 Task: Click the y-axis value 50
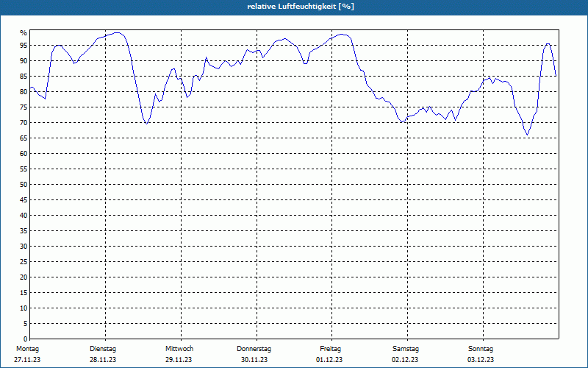tap(24, 185)
